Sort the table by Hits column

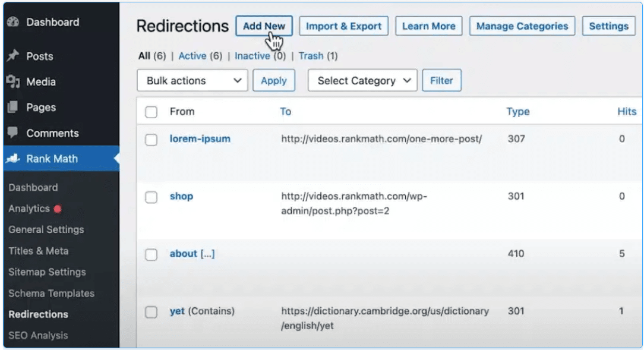tap(627, 111)
